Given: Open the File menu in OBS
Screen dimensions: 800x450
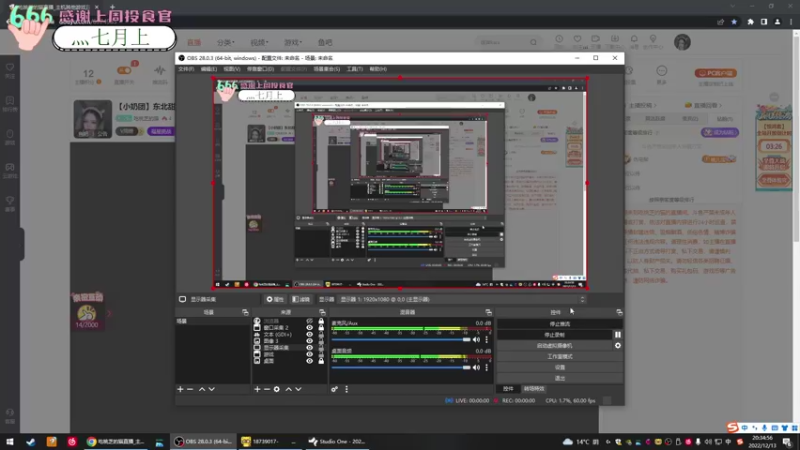Looking at the screenshot, I should pos(186,69).
